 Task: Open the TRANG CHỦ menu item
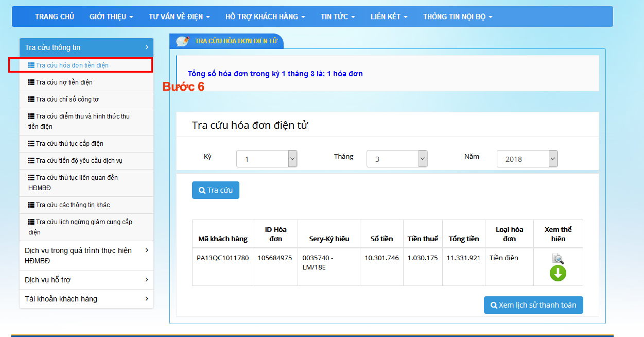(55, 16)
